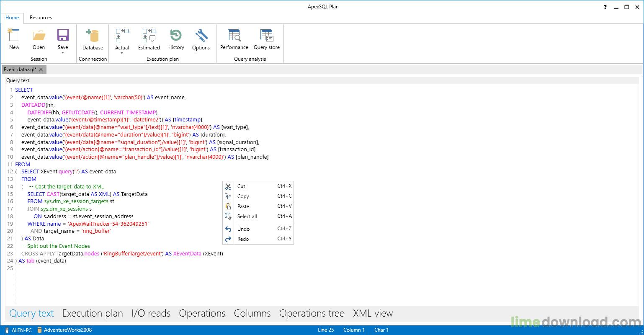
Task: Switch to the Resources ribbon tab
Action: point(41,18)
